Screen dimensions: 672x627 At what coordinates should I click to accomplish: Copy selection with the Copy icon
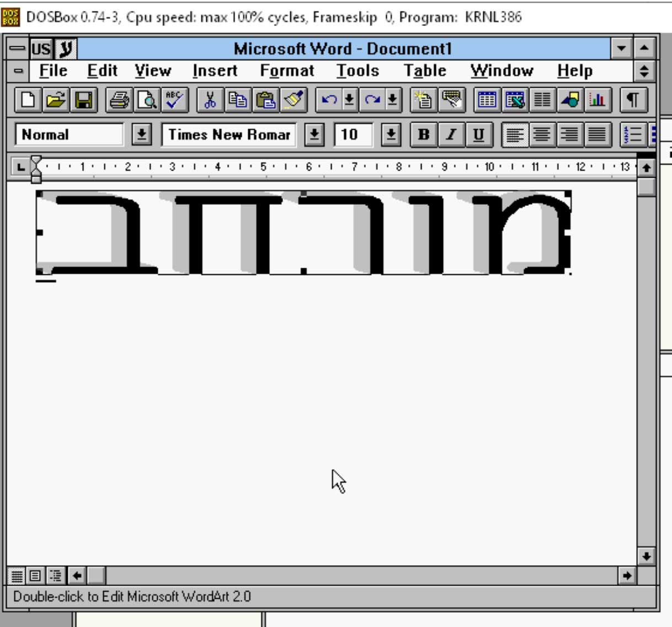click(x=238, y=100)
